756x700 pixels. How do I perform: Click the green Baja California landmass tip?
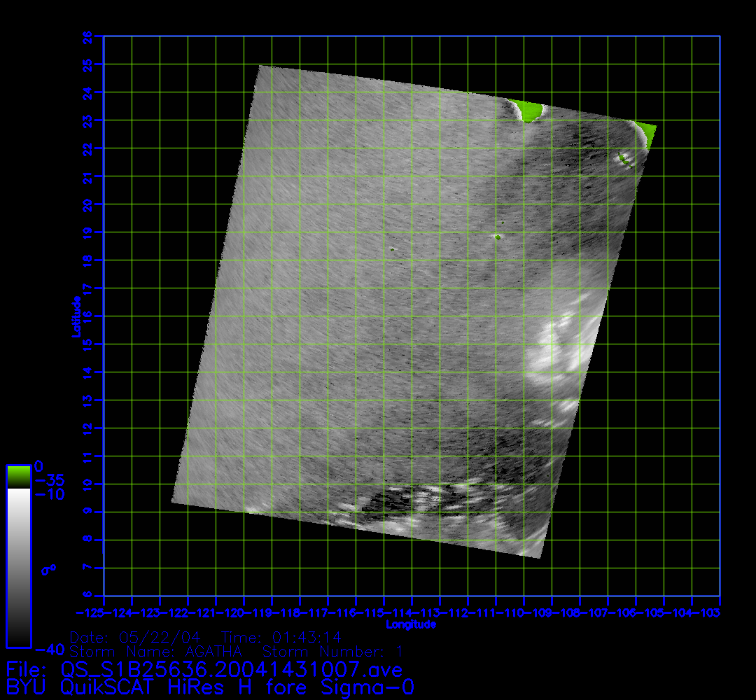point(528,111)
